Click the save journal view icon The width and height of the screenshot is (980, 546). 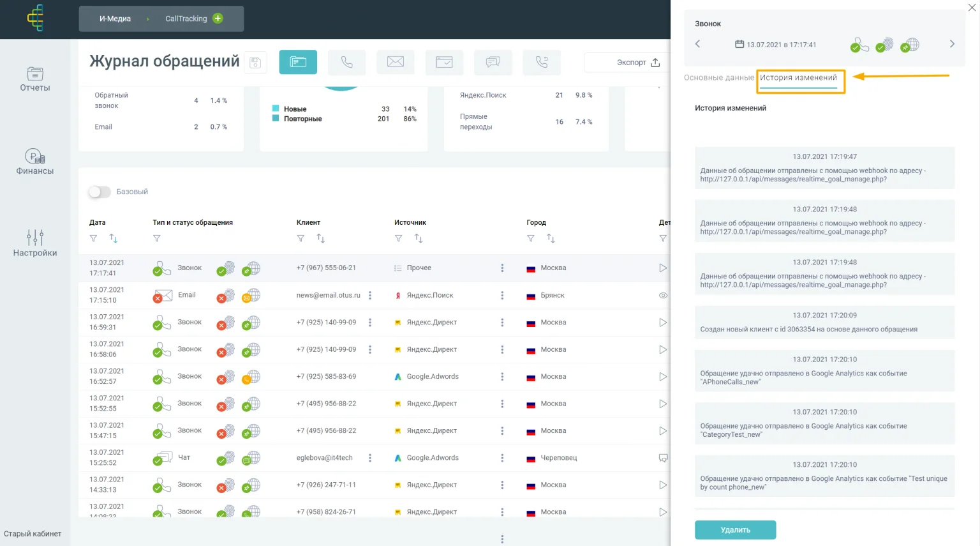[x=255, y=63]
